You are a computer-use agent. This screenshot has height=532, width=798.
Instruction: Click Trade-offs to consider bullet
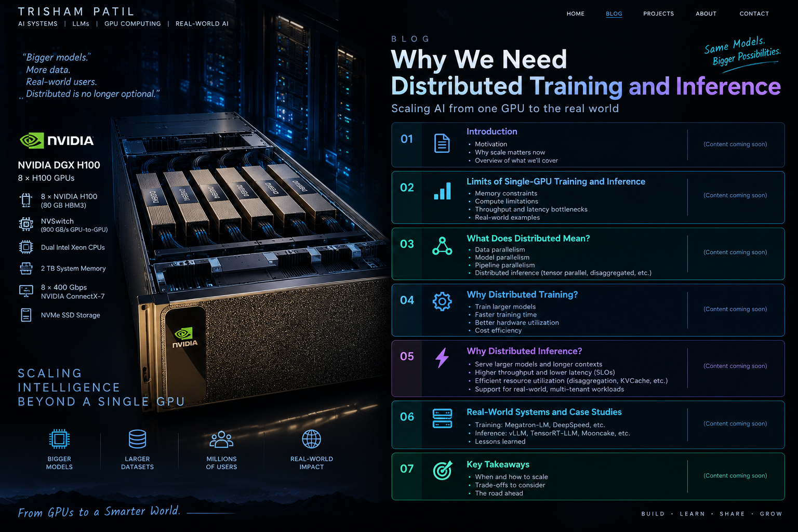(510, 485)
